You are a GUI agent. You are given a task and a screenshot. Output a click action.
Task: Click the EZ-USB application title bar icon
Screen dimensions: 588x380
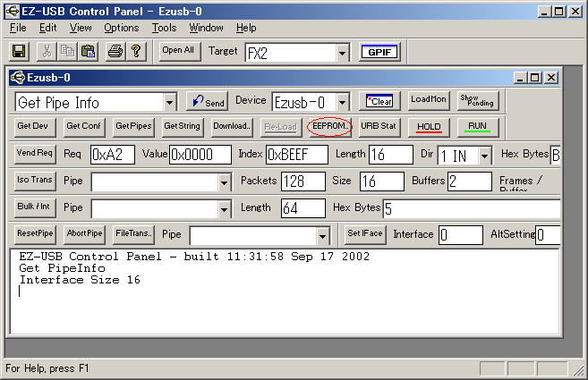[13, 12]
